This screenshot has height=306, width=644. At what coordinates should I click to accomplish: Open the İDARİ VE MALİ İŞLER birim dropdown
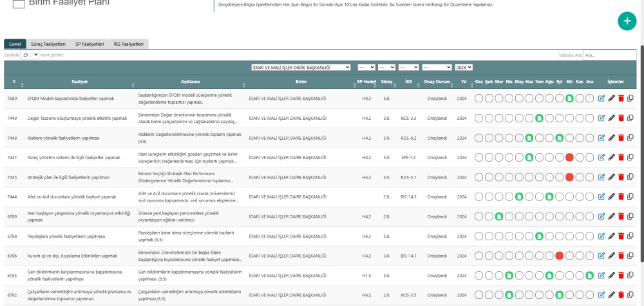pos(301,67)
